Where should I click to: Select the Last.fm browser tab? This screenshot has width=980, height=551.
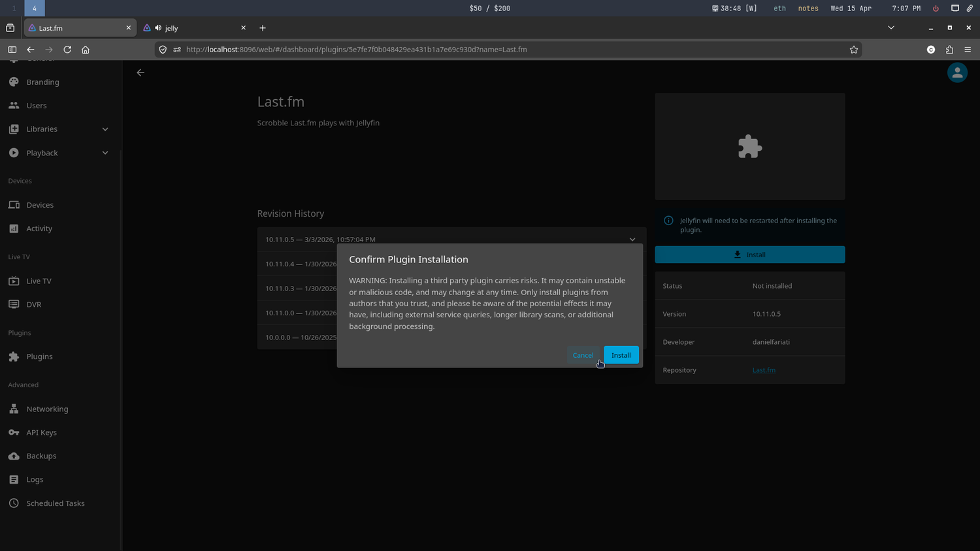pos(80,28)
